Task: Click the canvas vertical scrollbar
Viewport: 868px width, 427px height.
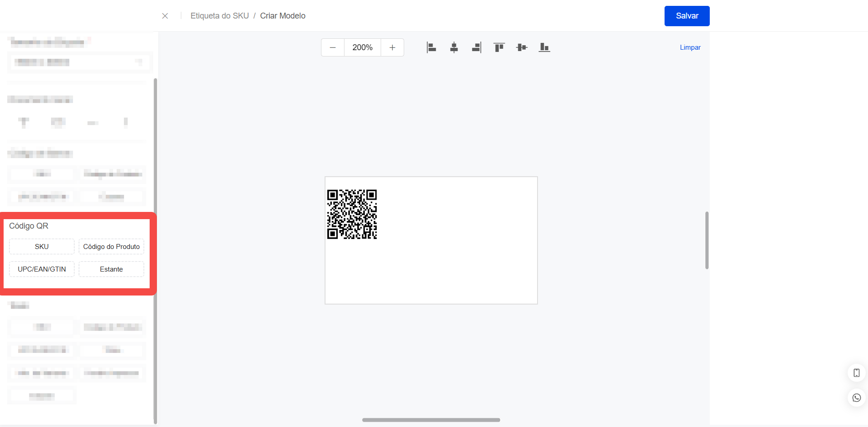Action: pyautogui.click(x=707, y=240)
